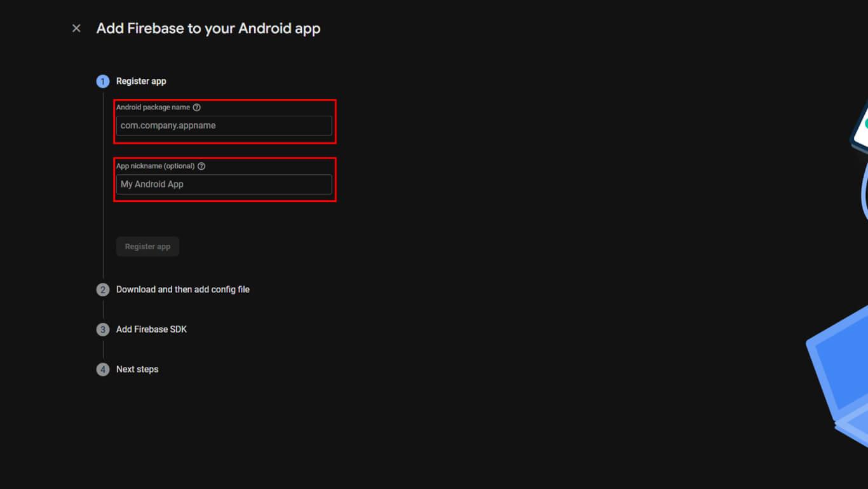Click the step 4 numbered circle icon
Image resolution: width=868 pixels, height=489 pixels.
[103, 369]
